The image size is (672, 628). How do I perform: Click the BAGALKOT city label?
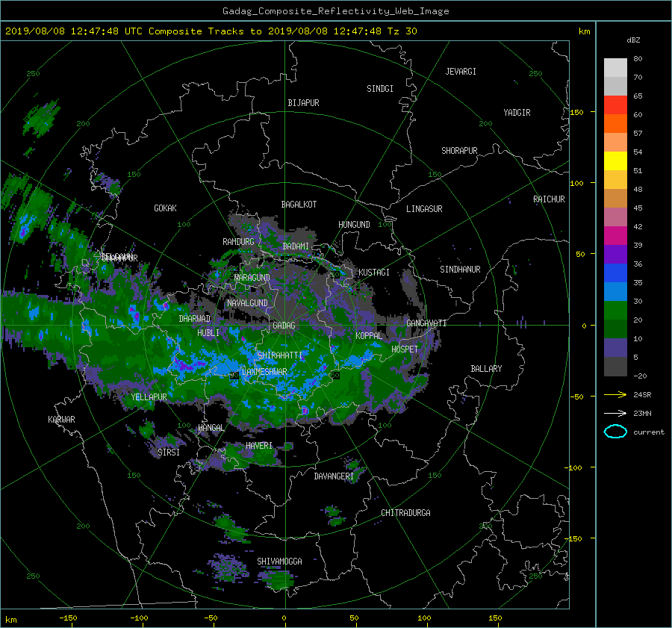coord(299,205)
